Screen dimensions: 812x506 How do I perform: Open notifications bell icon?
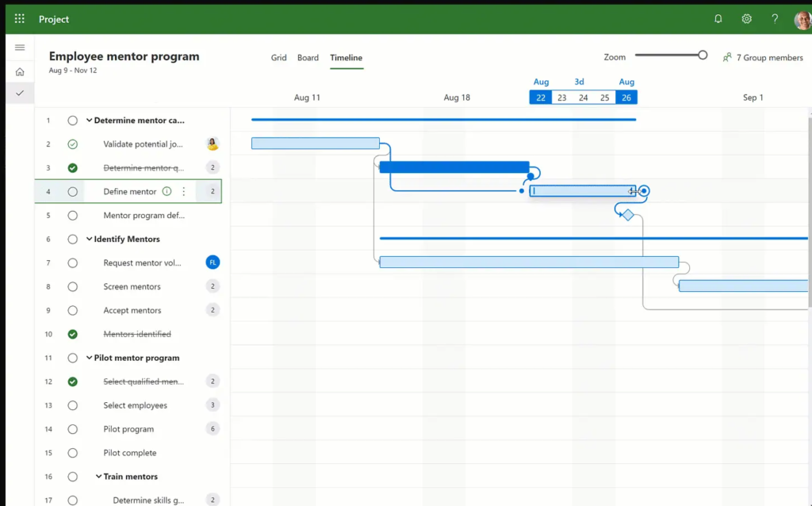(x=718, y=19)
